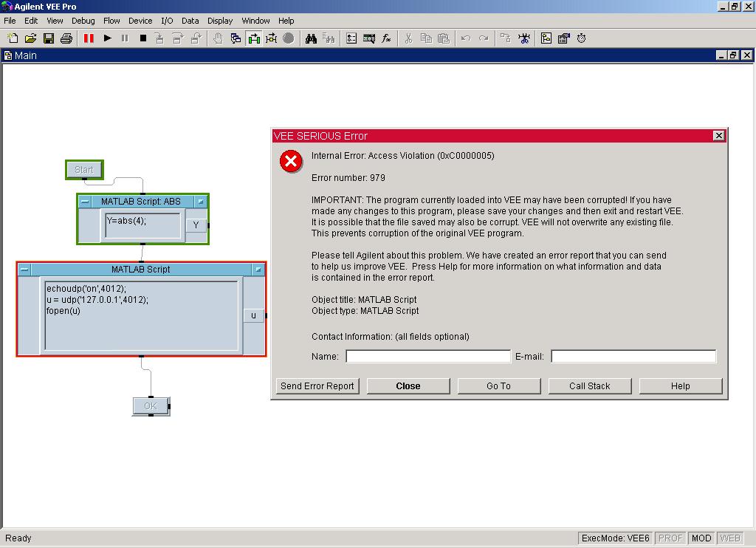Click the Go To button in error dialog
This screenshot has height=548, width=756.
498,386
